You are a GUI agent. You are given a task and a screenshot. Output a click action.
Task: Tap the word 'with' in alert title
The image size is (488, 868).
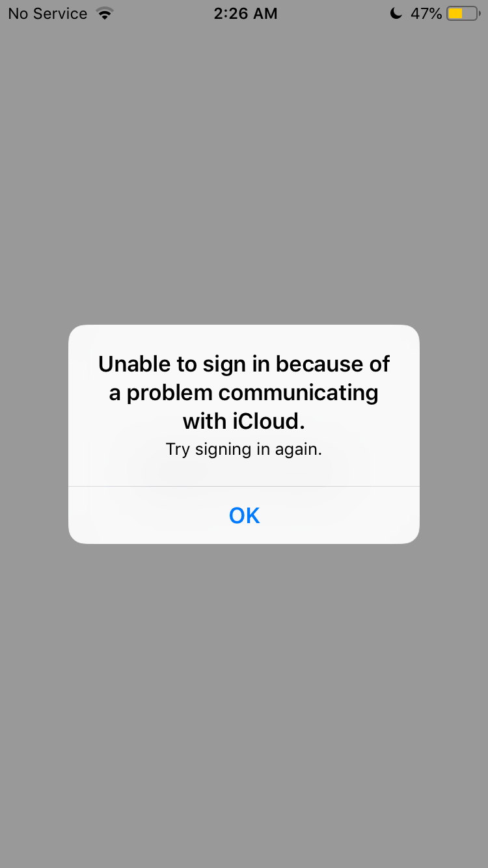[205, 422]
